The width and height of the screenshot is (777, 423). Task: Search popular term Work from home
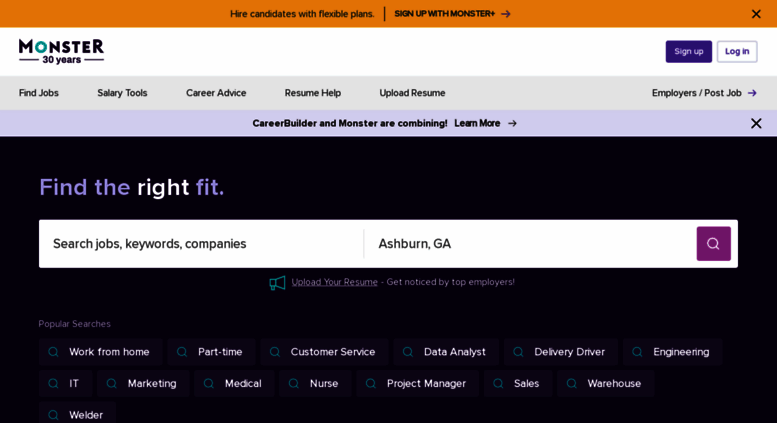click(101, 352)
